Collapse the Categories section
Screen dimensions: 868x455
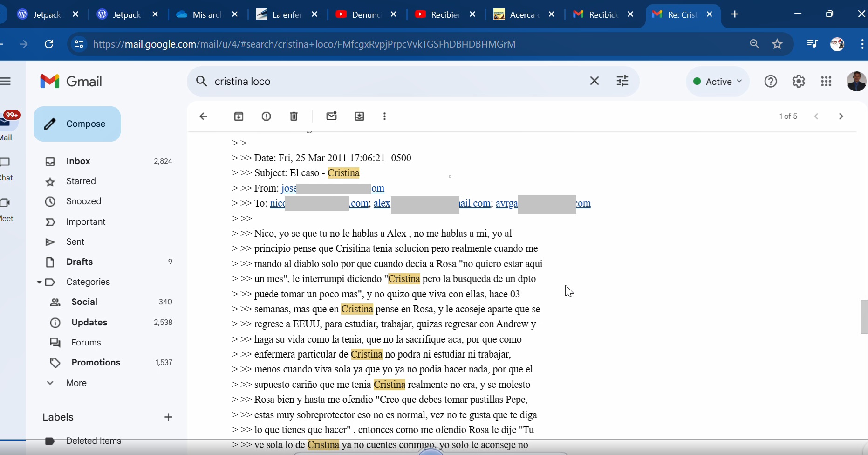(40, 282)
